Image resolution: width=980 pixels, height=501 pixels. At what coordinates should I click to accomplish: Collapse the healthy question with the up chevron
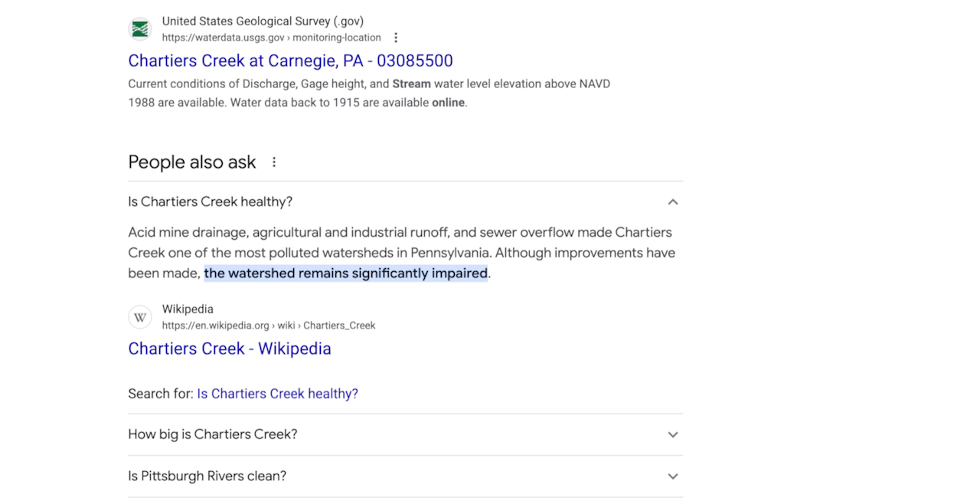[673, 202]
